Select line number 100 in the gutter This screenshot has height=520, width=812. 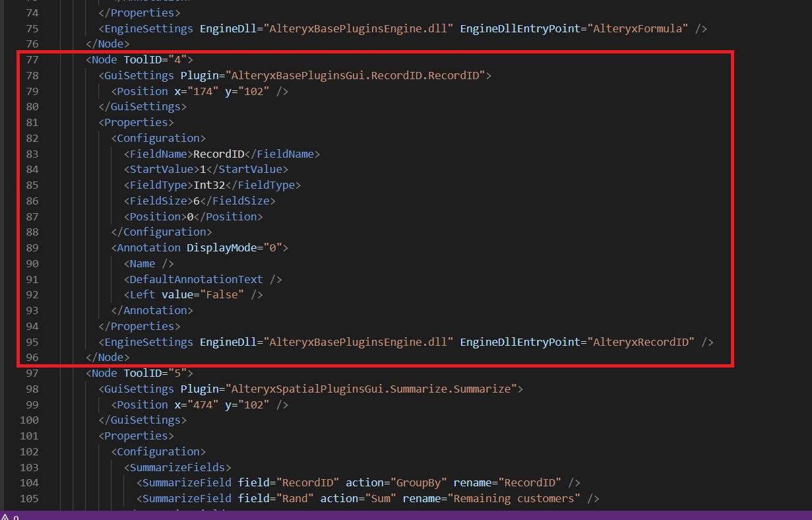click(x=29, y=420)
